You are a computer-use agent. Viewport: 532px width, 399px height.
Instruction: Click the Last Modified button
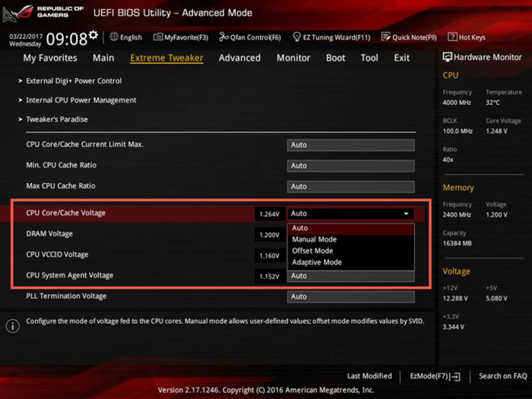[369, 376]
